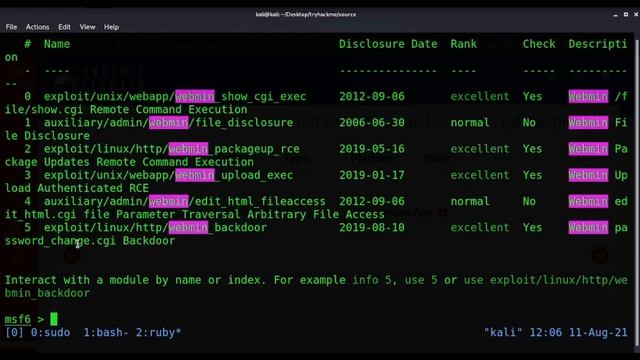Select tmux window 2:ruby*

158,332
